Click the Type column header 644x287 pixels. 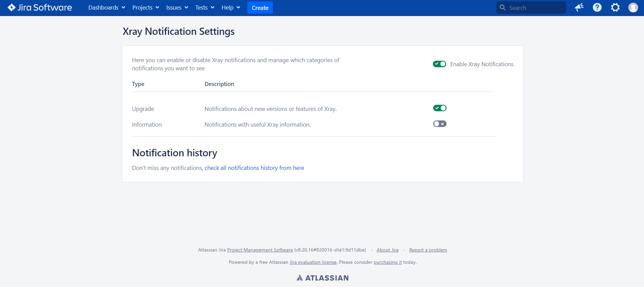click(x=138, y=84)
